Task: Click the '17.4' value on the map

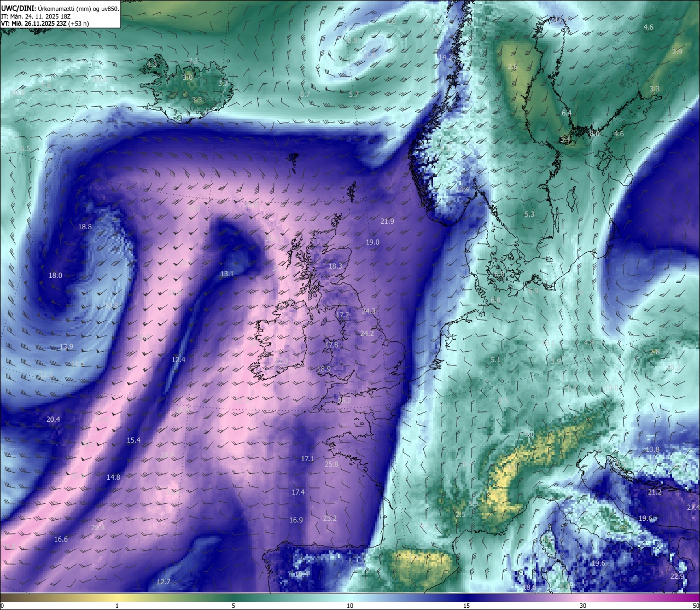Action: [298, 492]
